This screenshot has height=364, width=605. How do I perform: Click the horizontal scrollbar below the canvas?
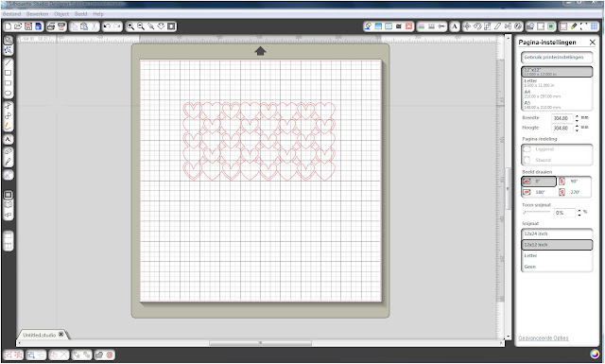261,343
